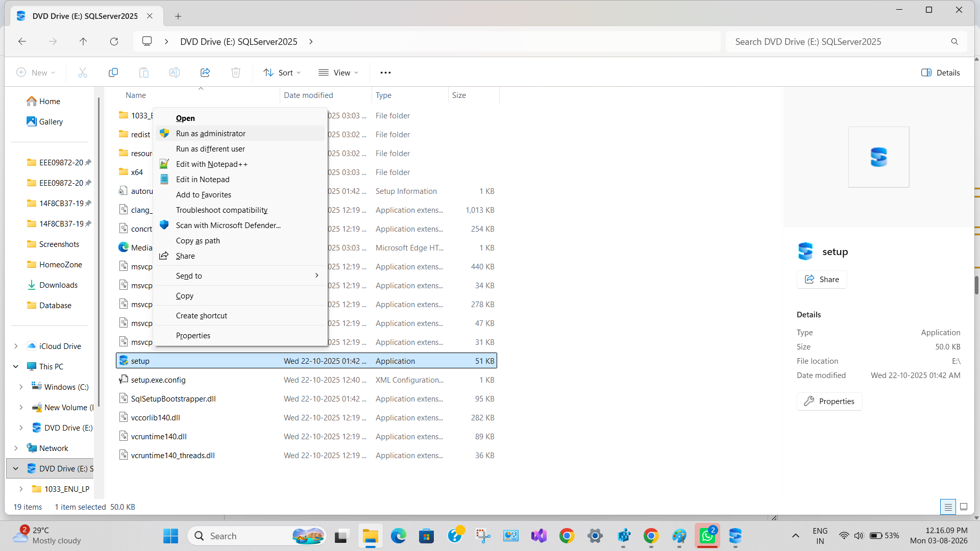
Task: Expand the Windows (C:) drive node
Action: click(21, 387)
